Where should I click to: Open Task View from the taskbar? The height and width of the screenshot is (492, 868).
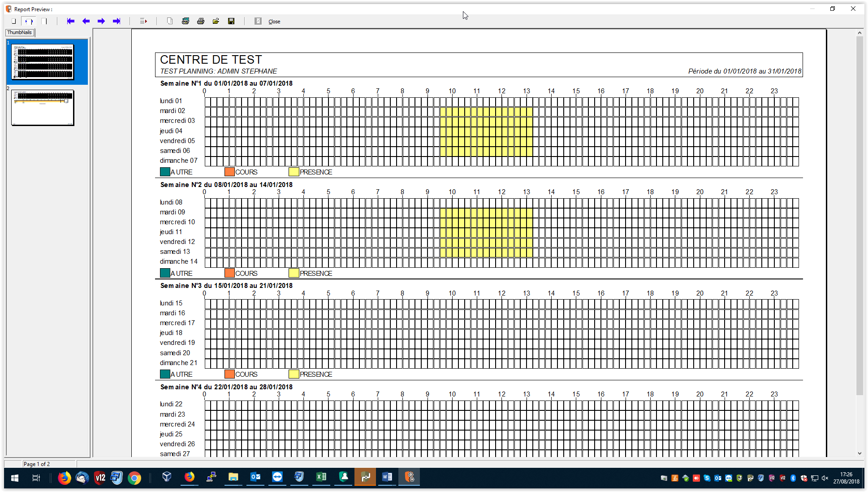coord(36,478)
